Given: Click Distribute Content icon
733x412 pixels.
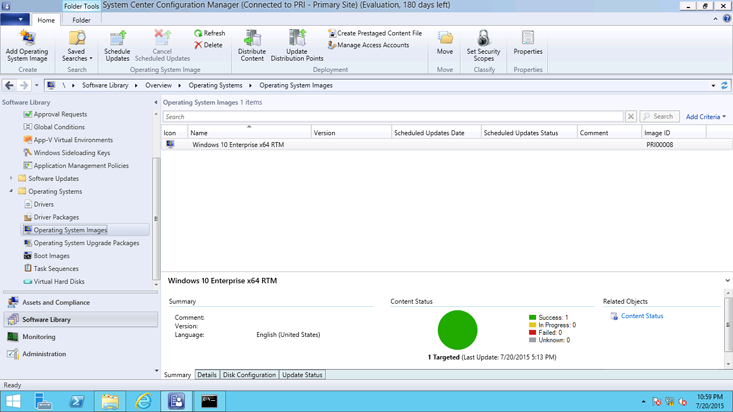Looking at the screenshot, I should [252, 44].
